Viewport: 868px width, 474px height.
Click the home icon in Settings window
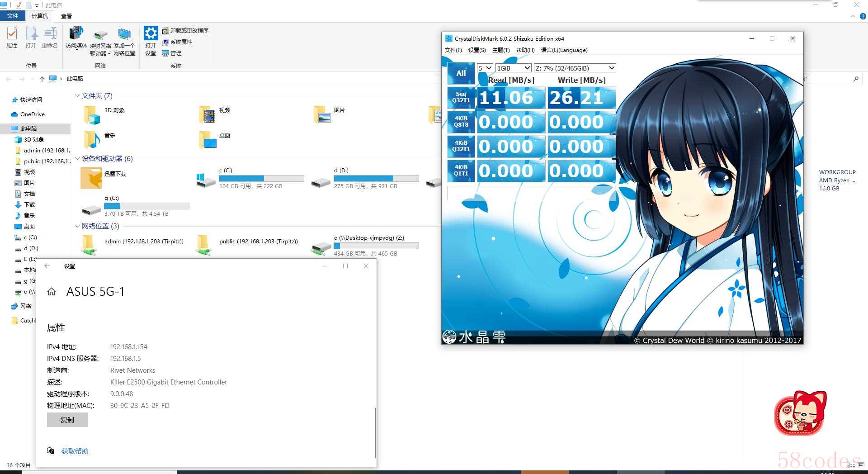(52, 292)
